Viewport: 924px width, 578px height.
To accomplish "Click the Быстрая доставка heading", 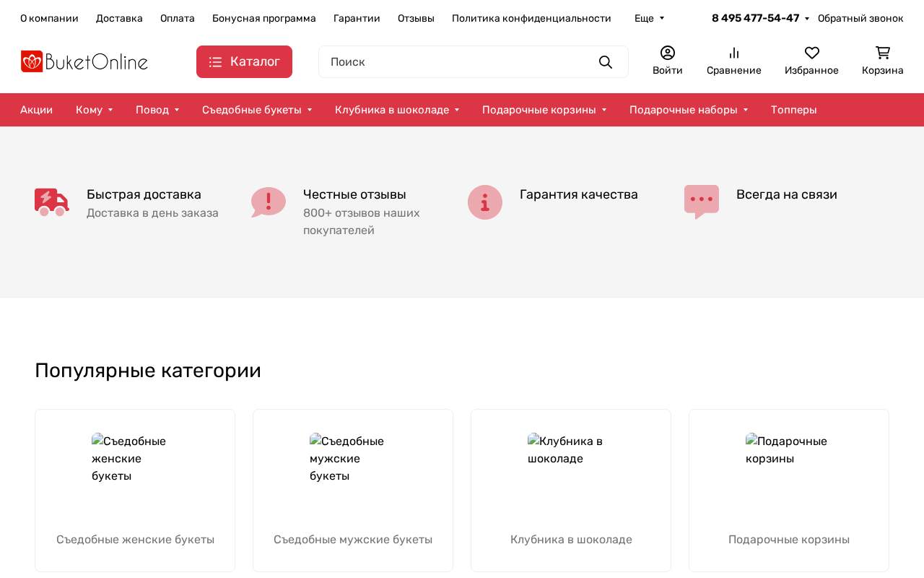I will click(144, 194).
